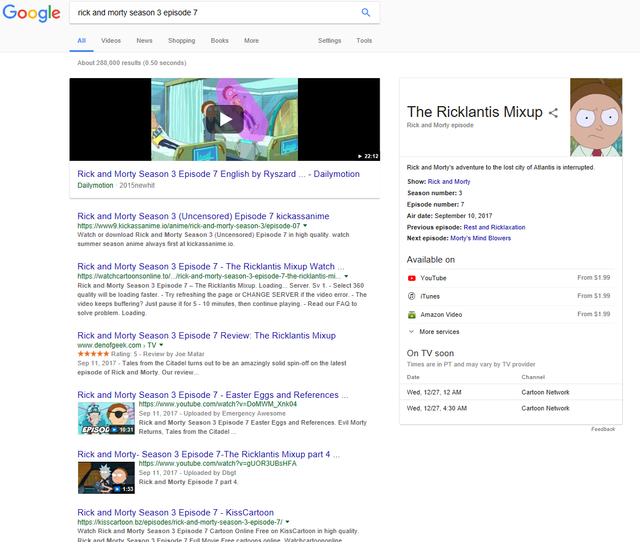Switch to the Videos tab
The width and height of the screenshot is (640, 542).
(x=111, y=40)
